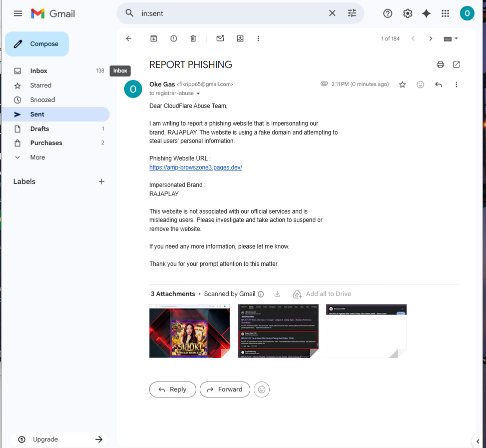Show Scanned by Gmail info icon
This screenshot has height=448, width=486.
pyautogui.click(x=261, y=294)
